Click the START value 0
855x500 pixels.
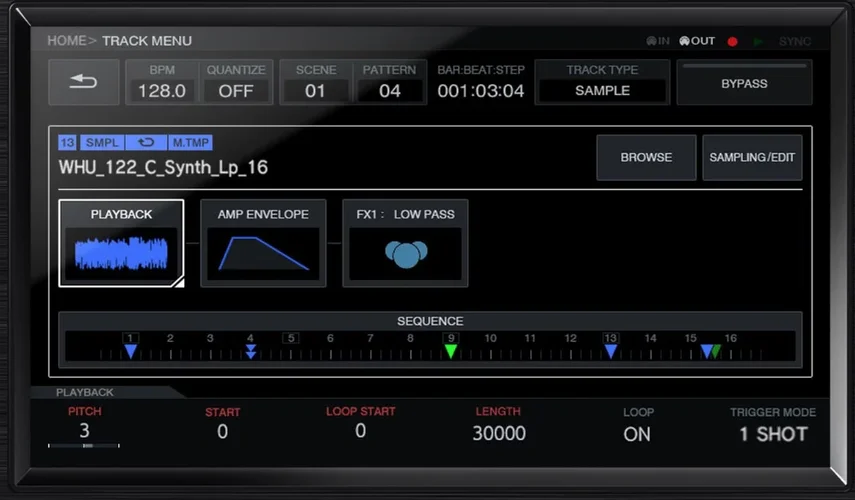222,432
